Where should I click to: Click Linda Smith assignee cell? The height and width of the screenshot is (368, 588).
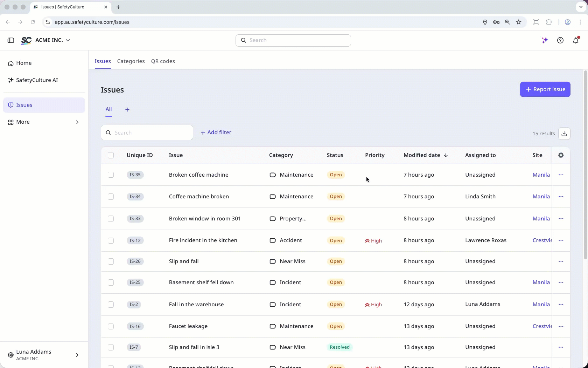click(480, 197)
